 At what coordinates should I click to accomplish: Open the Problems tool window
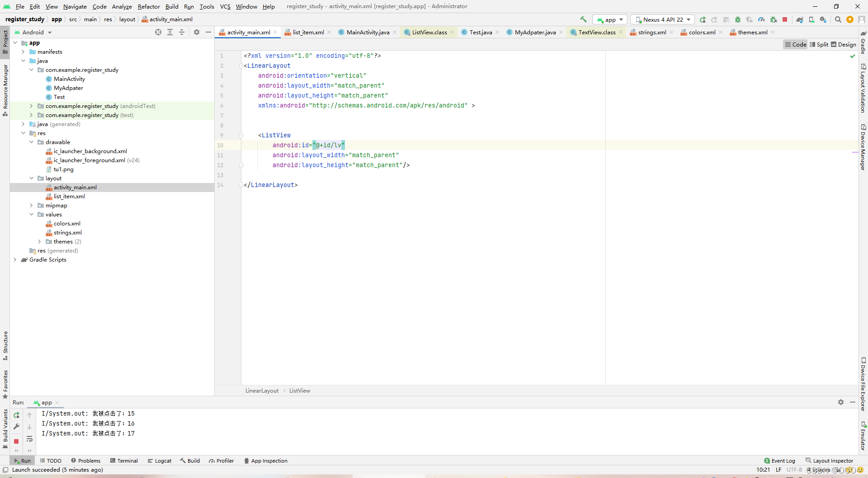pyautogui.click(x=85, y=460)
